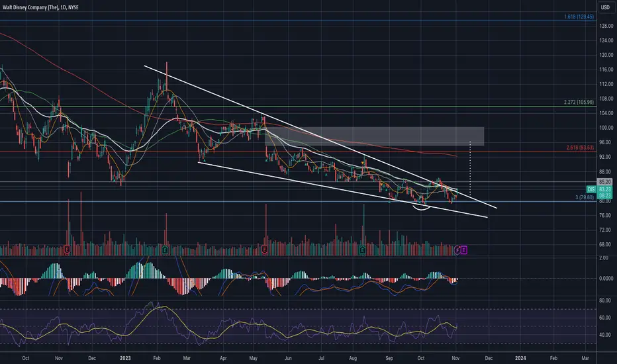Click the 68.00 price axis value

coord(606,244)
